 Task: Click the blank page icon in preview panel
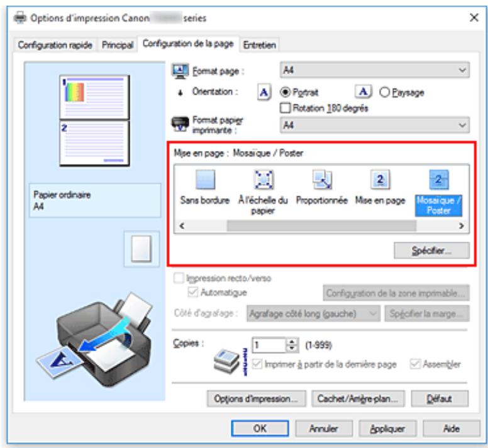click(x=141, y=249)
